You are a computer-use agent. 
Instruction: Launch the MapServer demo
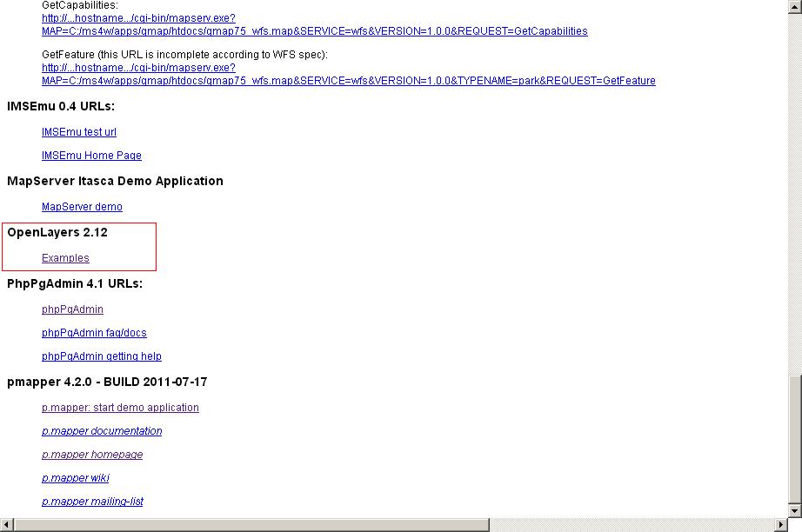(x=82, y=207)
